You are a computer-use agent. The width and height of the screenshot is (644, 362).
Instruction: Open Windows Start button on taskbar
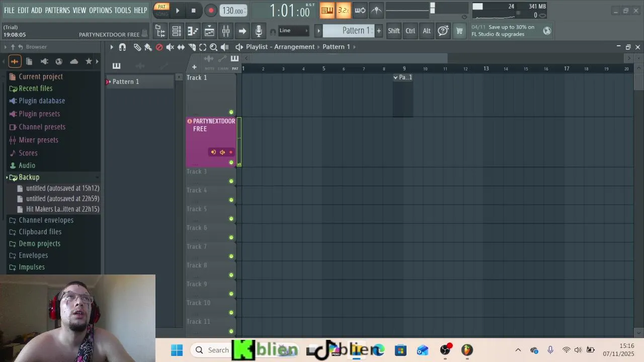[x=177, y=350]
